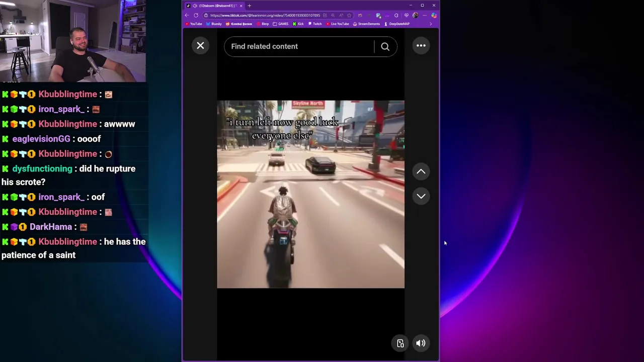The height and width of the screenshot is (362, 644).
Task: Mute the video with speaker icon
Action: pyautogui.click(x=421, y=343)
